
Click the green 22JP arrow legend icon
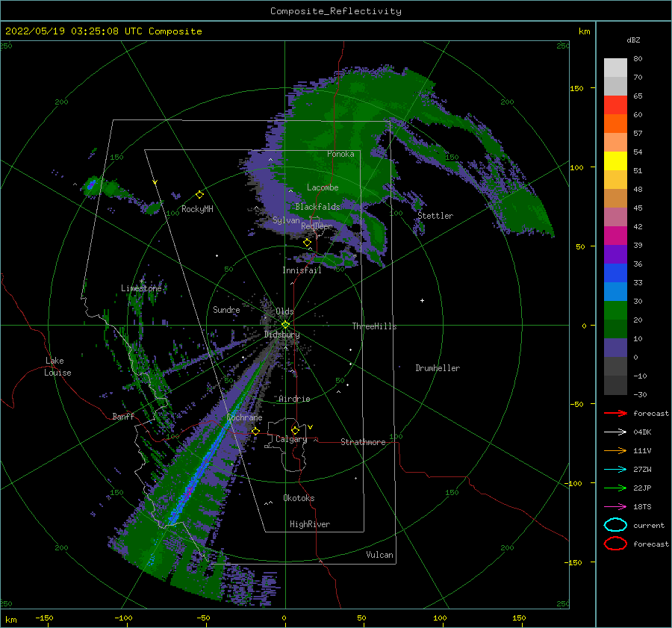point(615,488)
